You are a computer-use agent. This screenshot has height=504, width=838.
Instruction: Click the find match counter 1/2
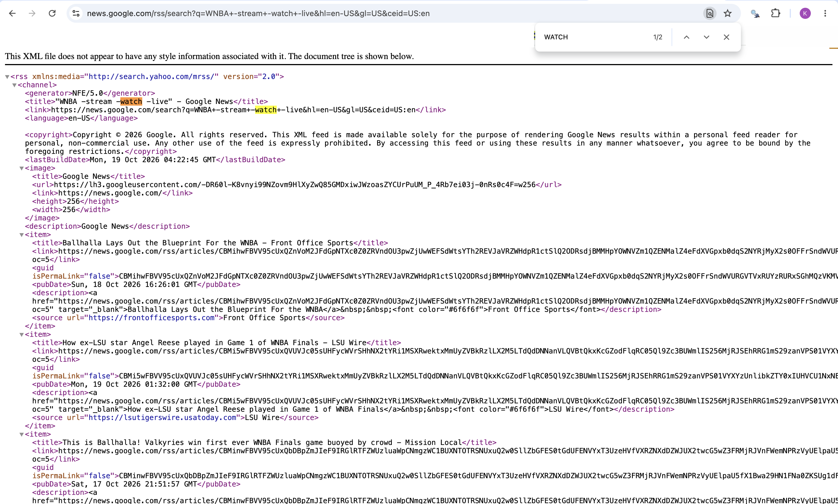click(x=658, y=37)
